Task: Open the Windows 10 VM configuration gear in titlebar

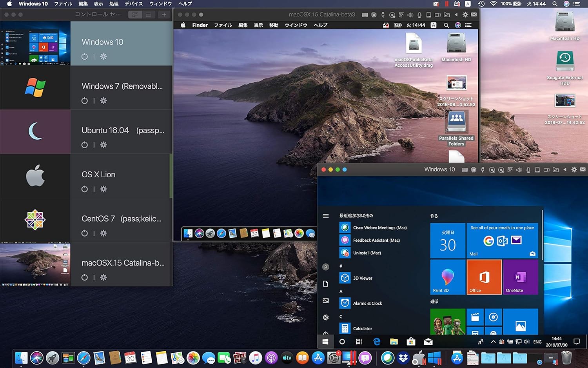Action: pos(574,170)
